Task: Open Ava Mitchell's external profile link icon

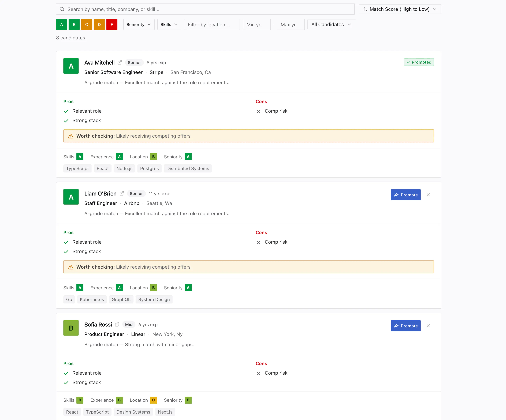Action: (120, 63)
